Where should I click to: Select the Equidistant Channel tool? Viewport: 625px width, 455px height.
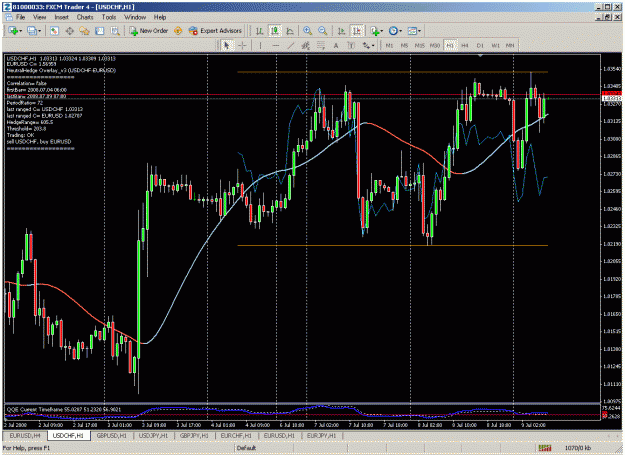(x=306, y=45)
